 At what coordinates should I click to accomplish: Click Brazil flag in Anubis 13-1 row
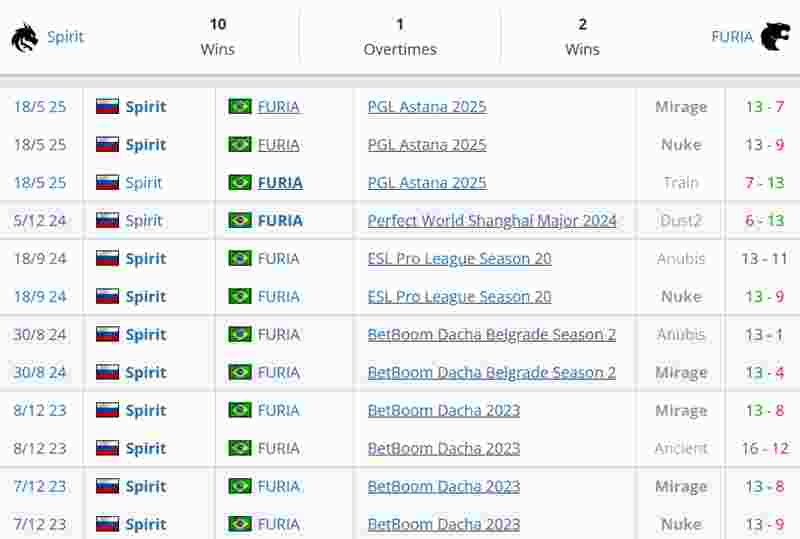click(240, 334)
